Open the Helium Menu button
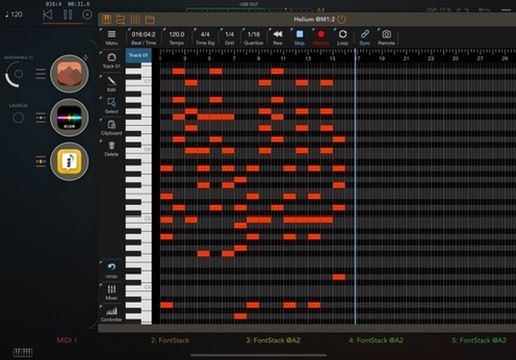 click(x=111, y=37)
